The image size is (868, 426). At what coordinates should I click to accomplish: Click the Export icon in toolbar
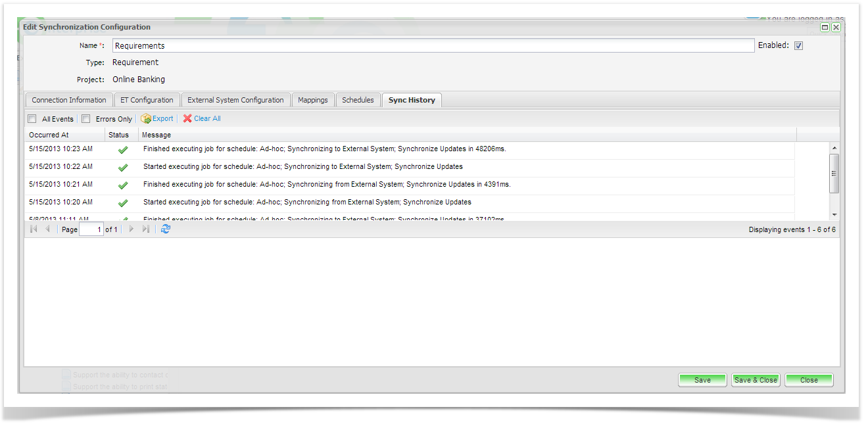pyautogui.click(x=146, y=119)
